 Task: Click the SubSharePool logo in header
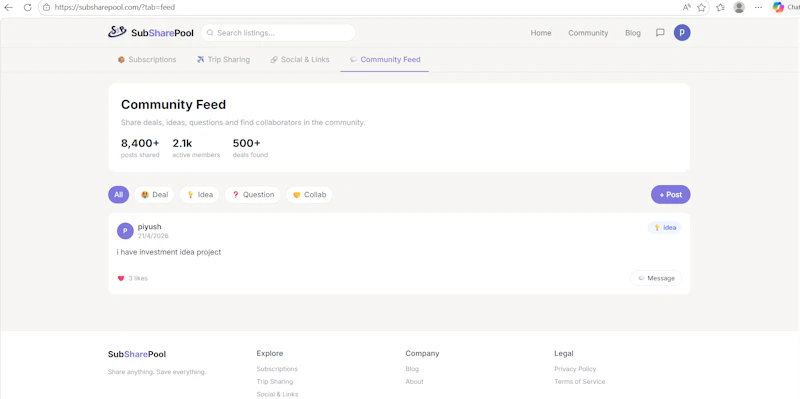click(x=151, y=33)
